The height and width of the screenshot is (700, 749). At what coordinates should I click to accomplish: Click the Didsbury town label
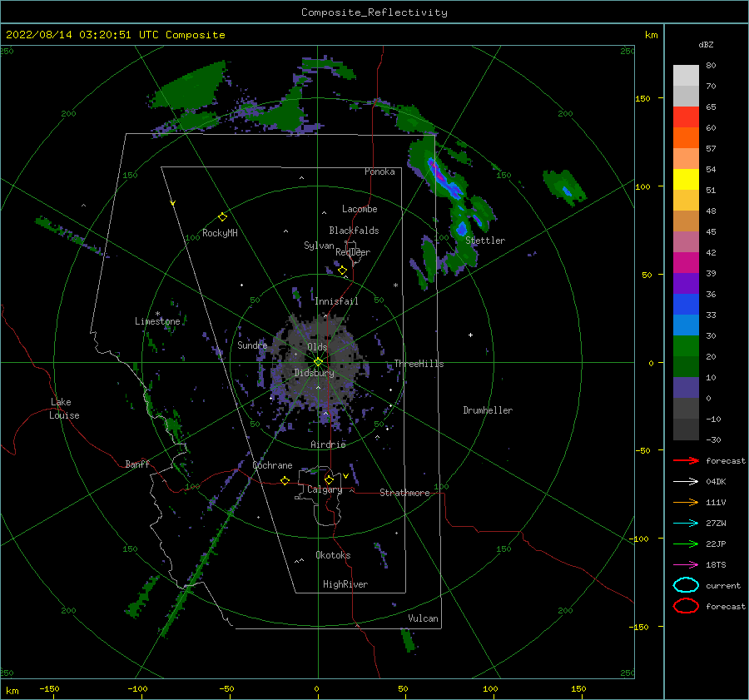314,373
